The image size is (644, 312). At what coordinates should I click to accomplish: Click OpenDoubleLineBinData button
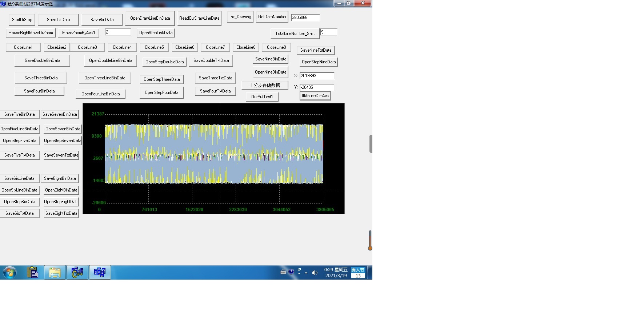coord(111,60)
